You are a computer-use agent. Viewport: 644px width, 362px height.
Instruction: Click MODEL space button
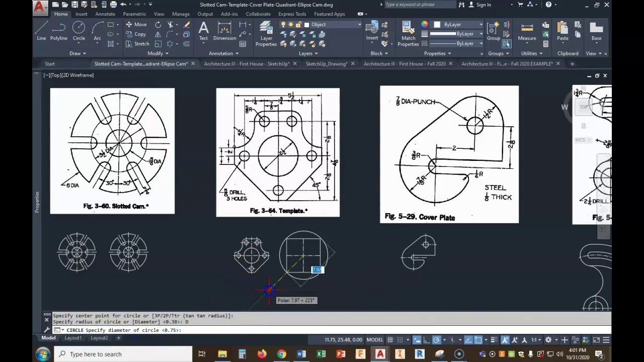point(375,340)
